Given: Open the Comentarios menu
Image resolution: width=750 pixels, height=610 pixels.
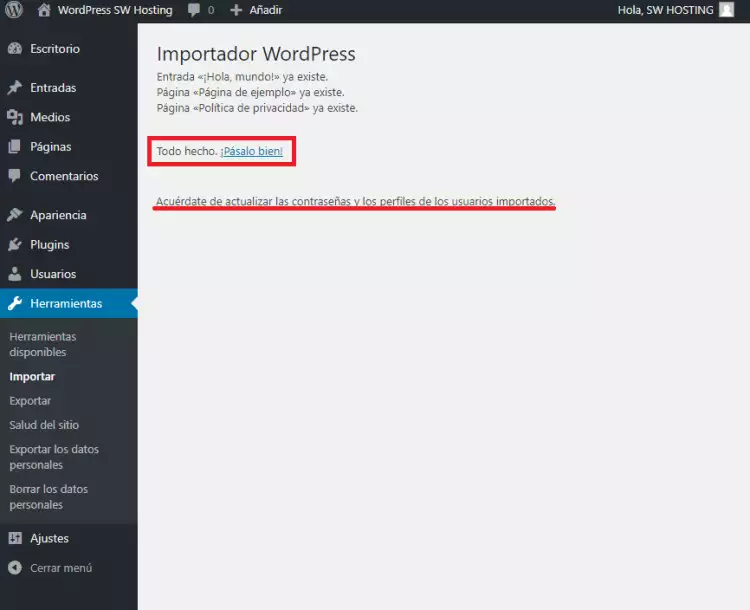Looking at the screenshot, I should click(64, 176).
